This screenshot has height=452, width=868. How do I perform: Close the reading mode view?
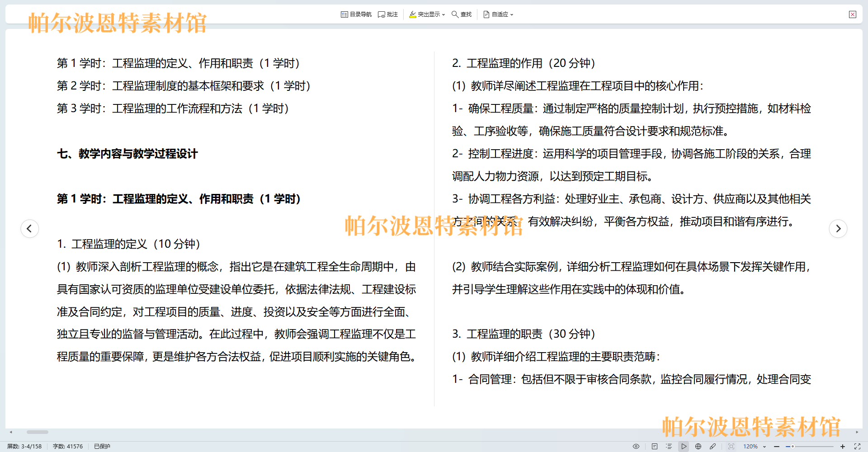click(x=853, y=14)
